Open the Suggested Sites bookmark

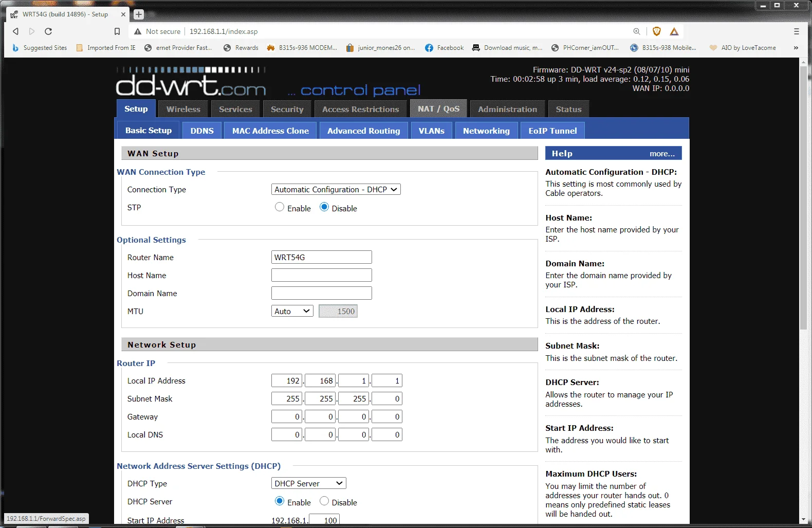point(40,48)
